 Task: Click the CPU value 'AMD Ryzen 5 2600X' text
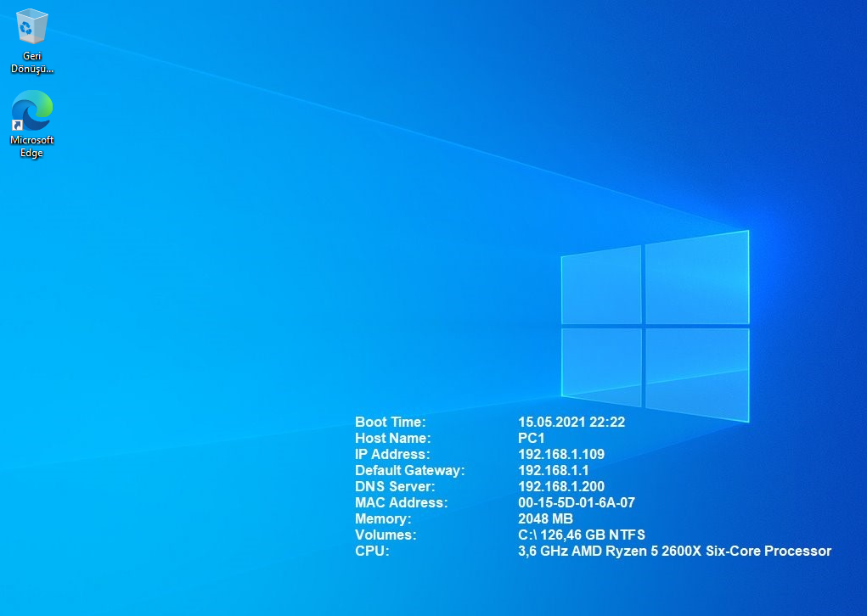coord(636,551)
